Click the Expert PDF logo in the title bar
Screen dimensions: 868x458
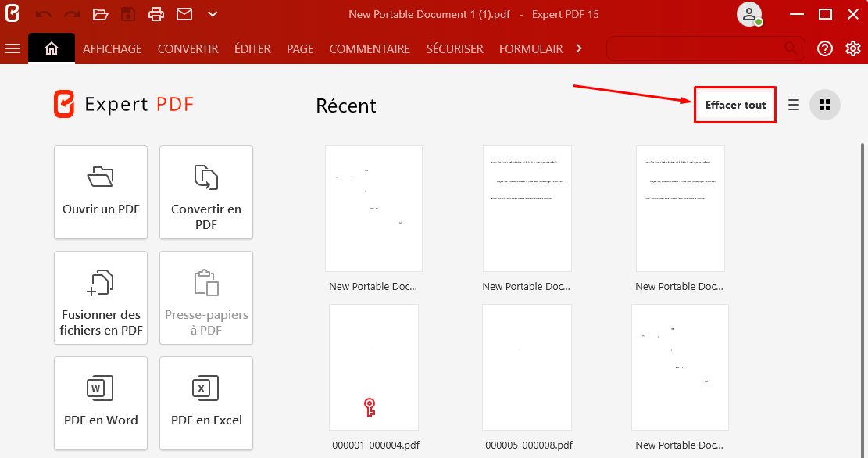pyautogui.click(x=13, y=13)
